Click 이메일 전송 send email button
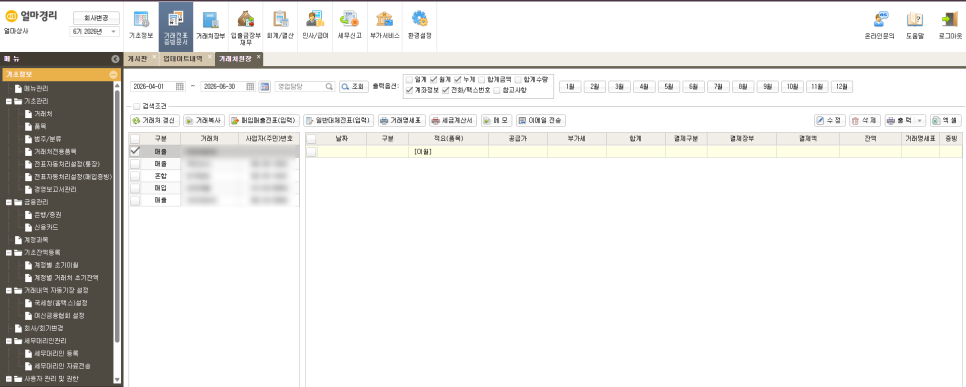This screenshot has width=966, height=387. click(x=540, y=120)
